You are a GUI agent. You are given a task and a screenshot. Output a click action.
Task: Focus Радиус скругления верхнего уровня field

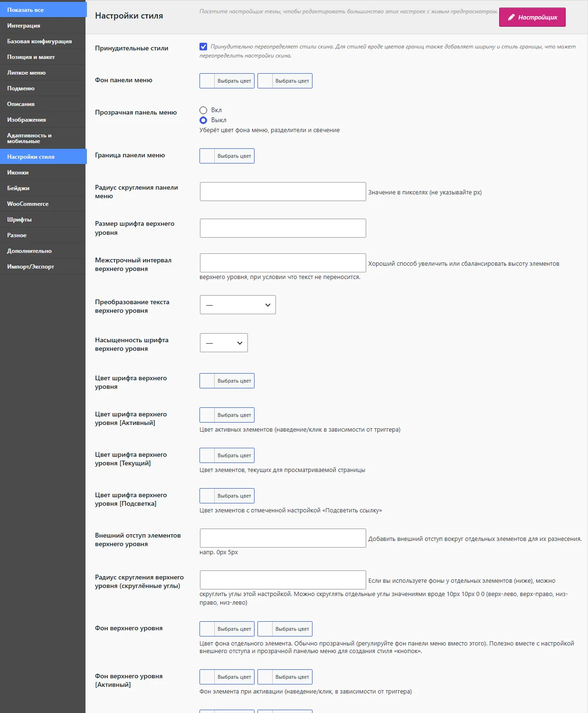pyautogui.click(x=283, y=580)
